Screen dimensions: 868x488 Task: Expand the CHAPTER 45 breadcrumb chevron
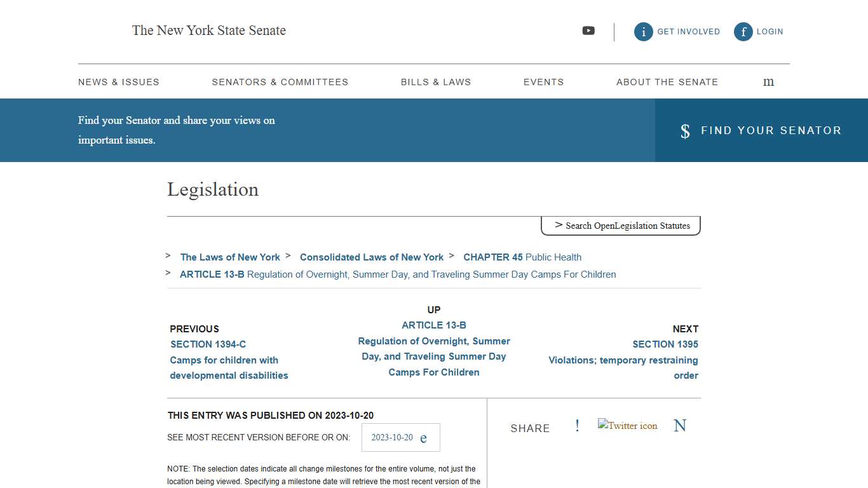pyautogui.click(x=451, y=256)
